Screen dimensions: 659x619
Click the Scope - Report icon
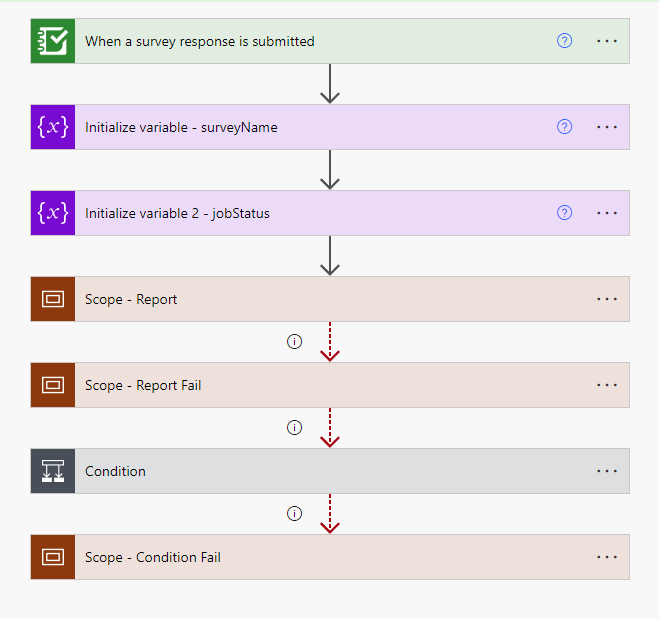pyautogui.click(x=52, y=299)
